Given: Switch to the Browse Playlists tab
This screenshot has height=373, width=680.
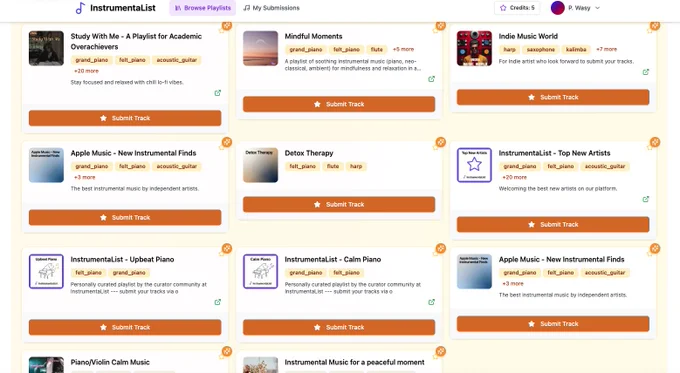Looking at the screenshot, I should [203, 8].
